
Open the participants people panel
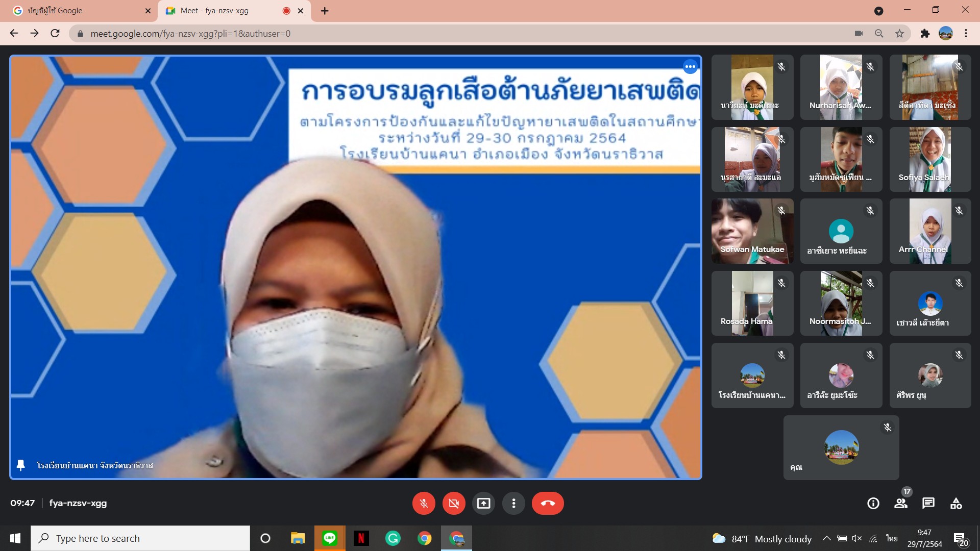(x=901, y=504)
